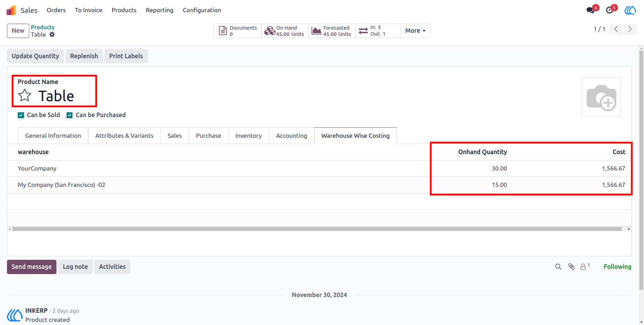Image resolution: width=644 pixels, height=325 pixels.
Task: Click the 1,566.67 cost in YourCompany row
Action: [613, 168]
